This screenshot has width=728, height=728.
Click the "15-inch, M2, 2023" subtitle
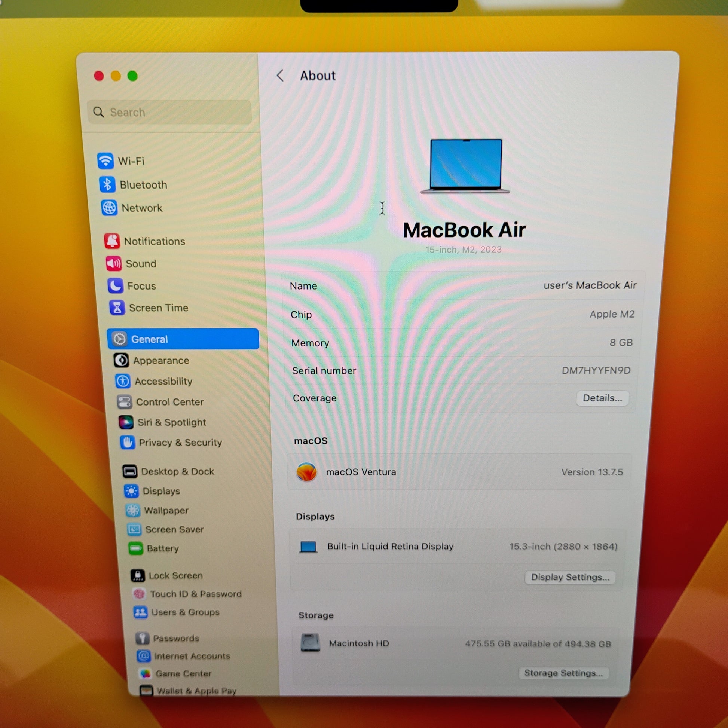pos(464,250)
